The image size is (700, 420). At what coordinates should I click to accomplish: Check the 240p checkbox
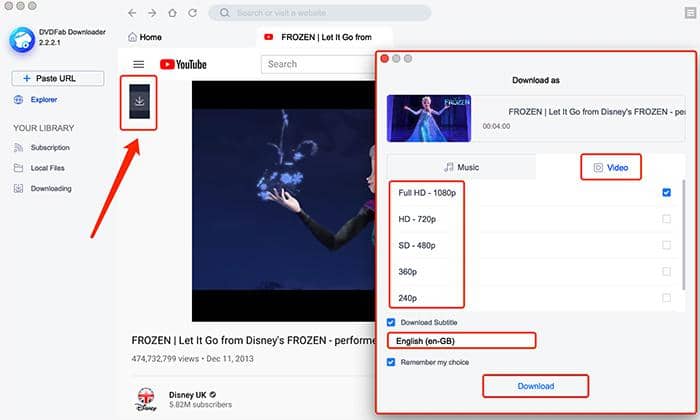point(667,298)
